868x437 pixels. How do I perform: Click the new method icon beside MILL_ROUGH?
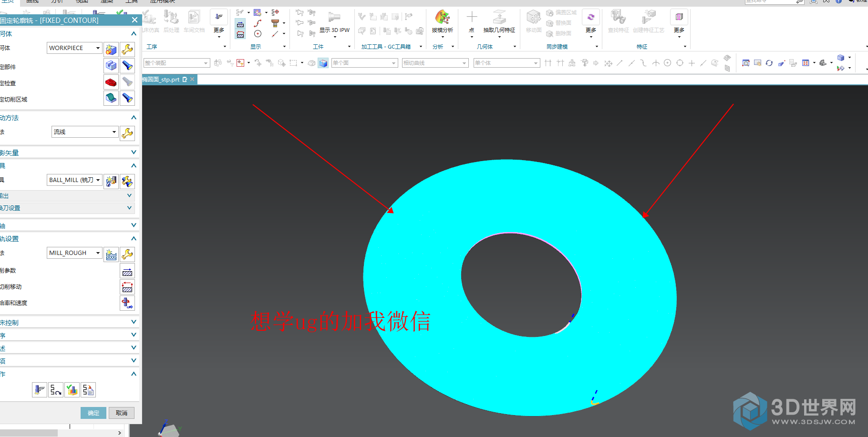pyautogui.click(x=111, y=254)
